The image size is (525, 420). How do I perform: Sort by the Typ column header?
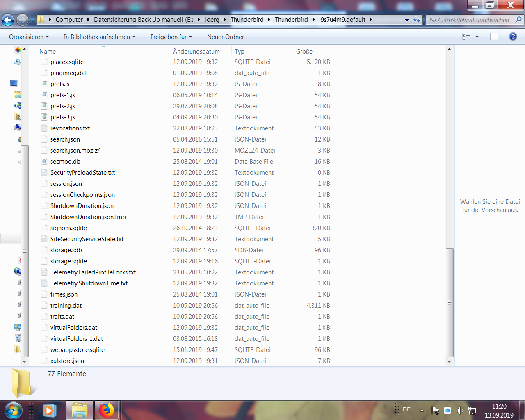pos(262,51)
